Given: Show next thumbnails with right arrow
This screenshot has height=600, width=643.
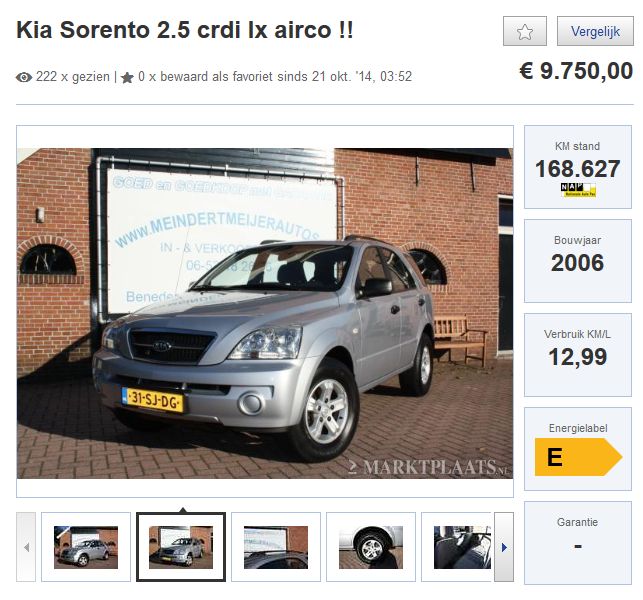Looking at the screenshot, I should tap(504, 547).
